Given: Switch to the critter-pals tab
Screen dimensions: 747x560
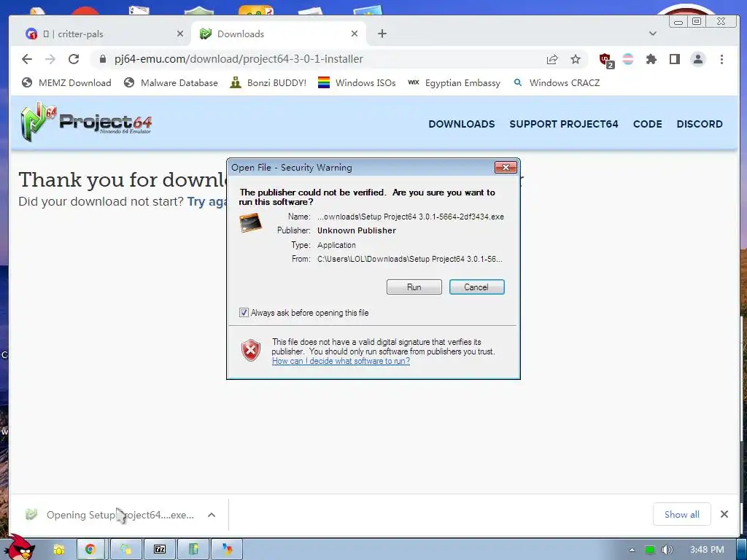Looking at the screenshot, I should pyautogui.click(x=106, y=34).
